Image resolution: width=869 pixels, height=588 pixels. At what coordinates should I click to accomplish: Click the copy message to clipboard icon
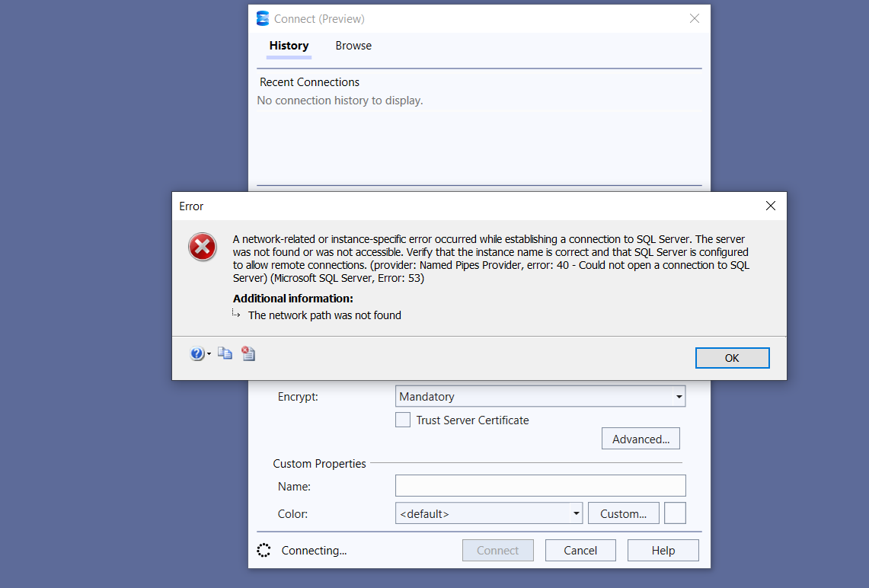[224, 353]
